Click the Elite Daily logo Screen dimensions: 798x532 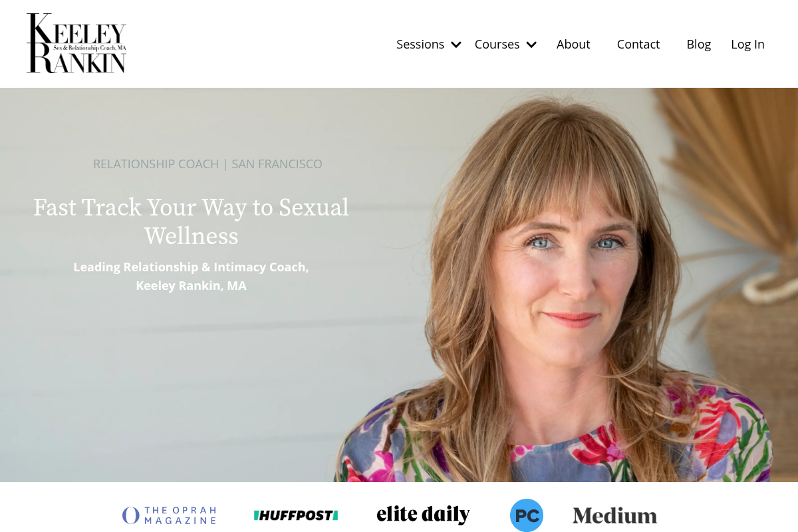click(x=423, y=515)
